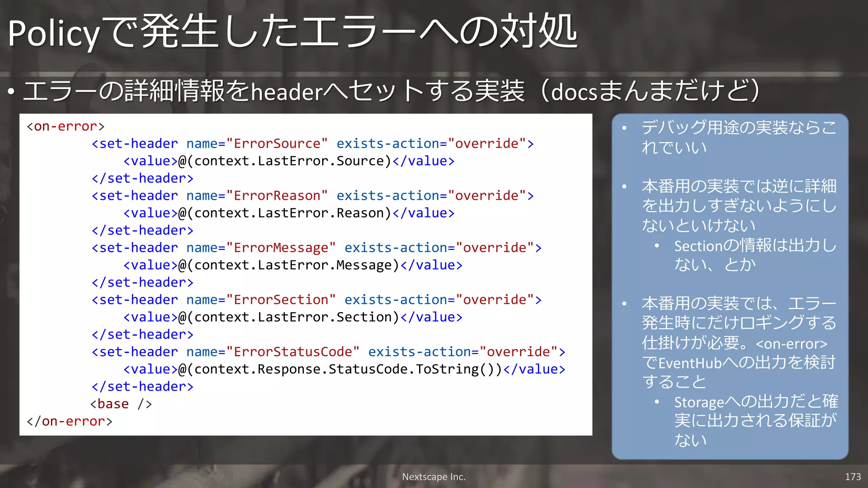Click the value line context.LastError.Source
Viewport: 868px width, 488px height.
(x=289, y=161)
